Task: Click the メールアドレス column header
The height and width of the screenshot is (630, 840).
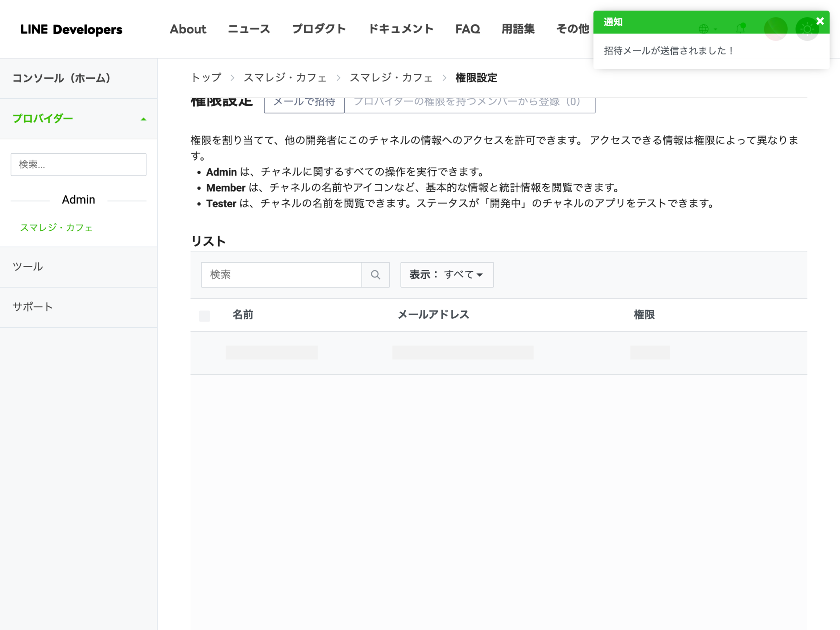Action: 433,315
